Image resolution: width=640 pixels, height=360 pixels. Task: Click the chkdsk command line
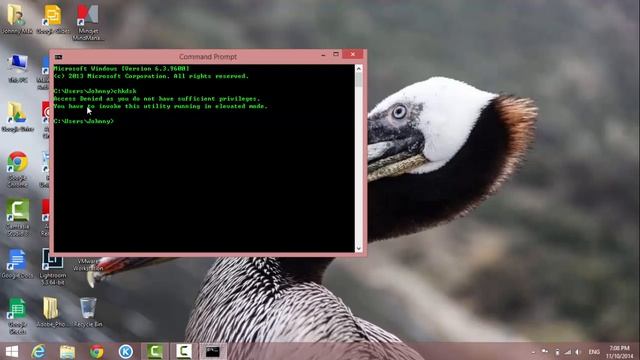pos(95,91)
